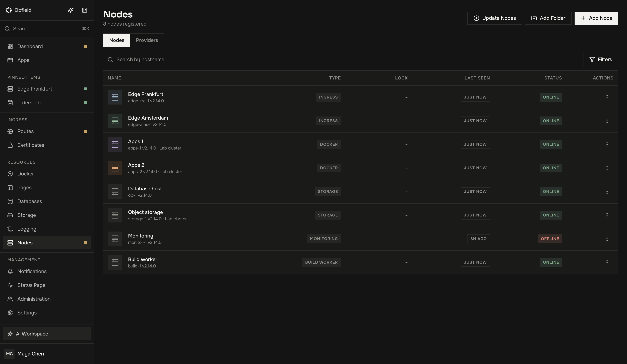The width and height of the screenshot is (627, 364).
Task: Open Dashboard in the sidebar
Action: 47,46
